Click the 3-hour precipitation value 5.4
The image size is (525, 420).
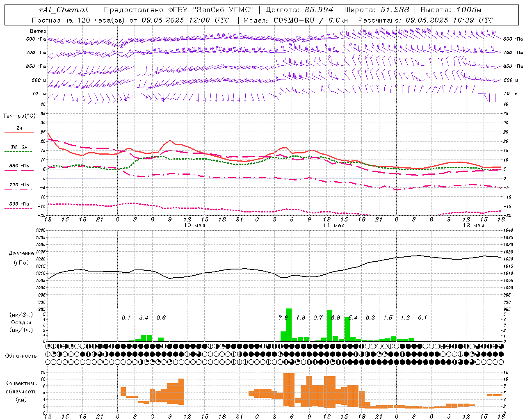tap(353, 317)
